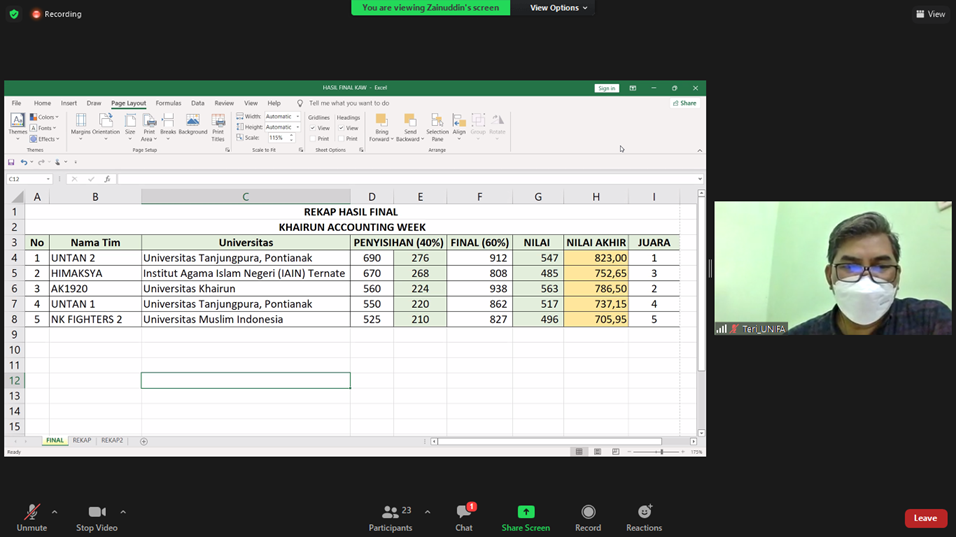Click the Background icon in Page Setup

193,124
